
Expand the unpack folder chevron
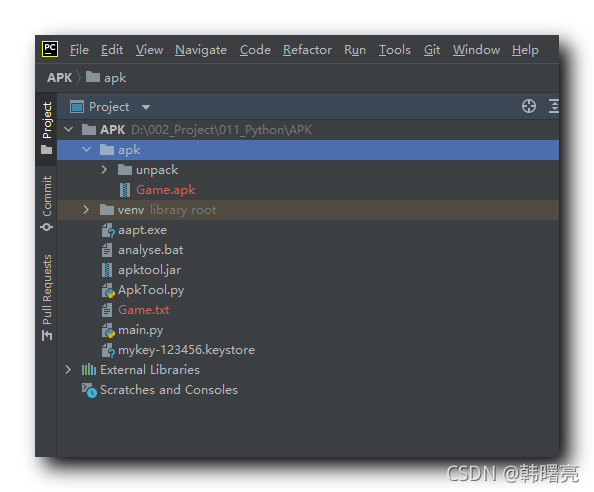pos(105,170)
